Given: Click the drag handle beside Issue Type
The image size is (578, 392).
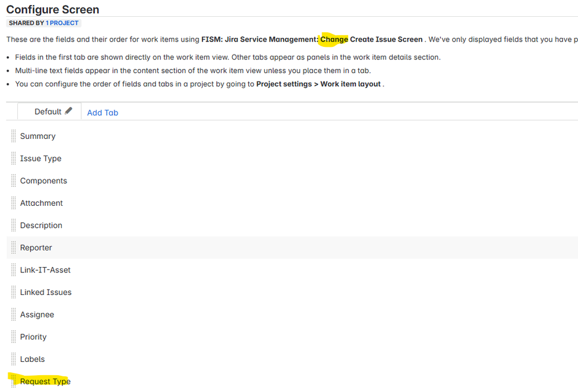Looking at the screenshot, I should tap(13, 158).
